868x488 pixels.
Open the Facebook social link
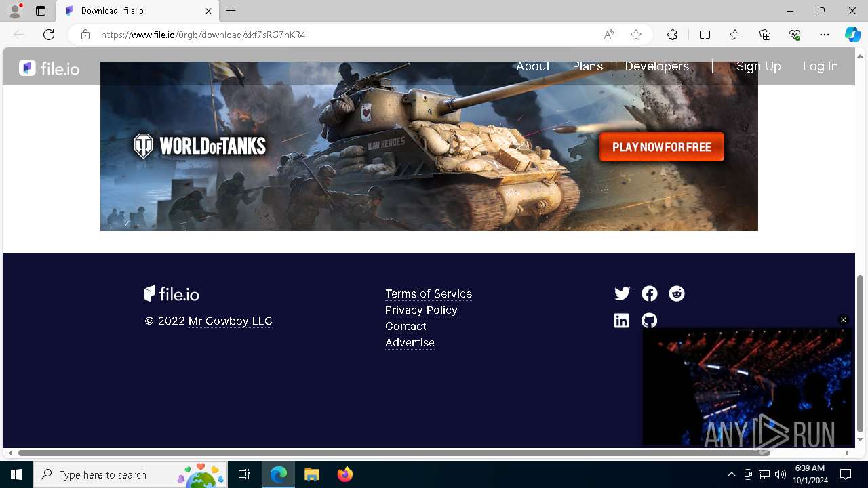point(649,293)
